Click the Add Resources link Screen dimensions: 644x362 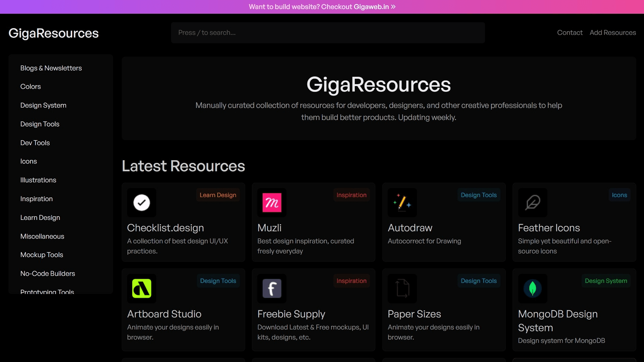pyautogui.click(x=612, y=33)
